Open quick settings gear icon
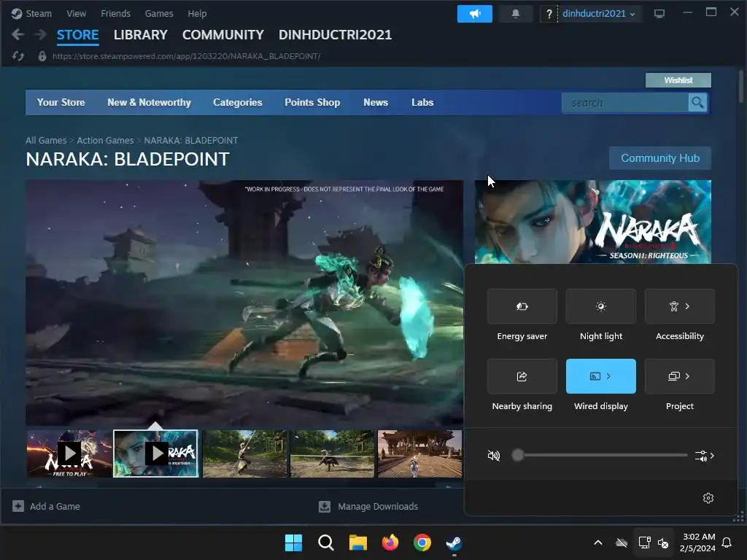Screen dimensions: 747x560 coord(708,497)
